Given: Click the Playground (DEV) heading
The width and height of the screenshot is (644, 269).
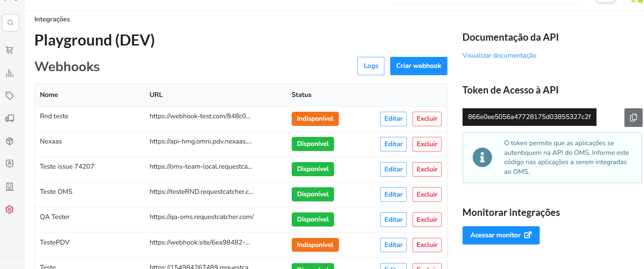Looking at the screenshot, I should pos(94,40).
